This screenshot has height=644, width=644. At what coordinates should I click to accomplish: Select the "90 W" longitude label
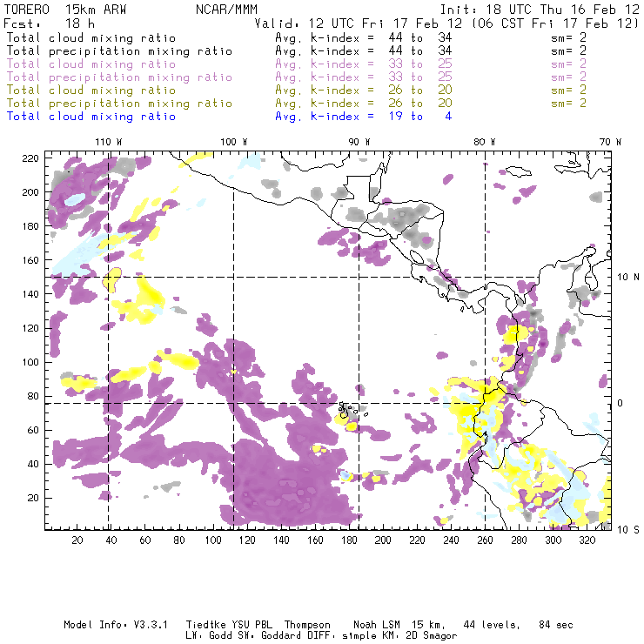359,142
